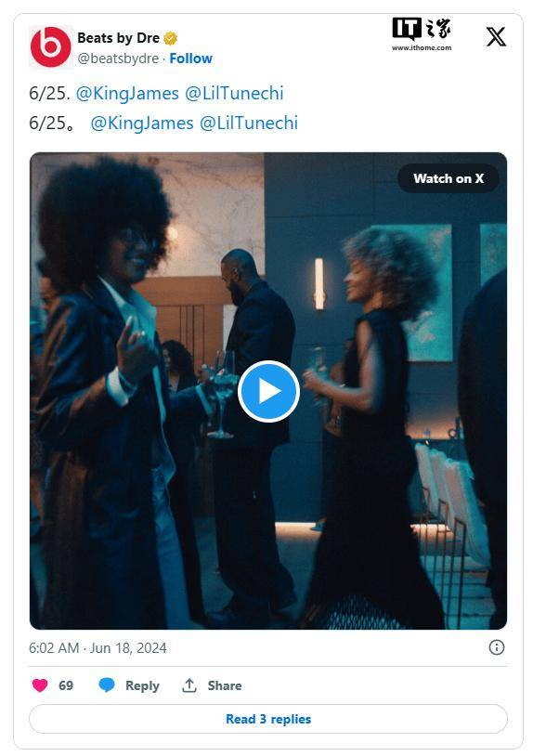Open the first @LilTunechi mention
Image resolution: width=533 pixels, height=756 pixels.
coord(234,93)
